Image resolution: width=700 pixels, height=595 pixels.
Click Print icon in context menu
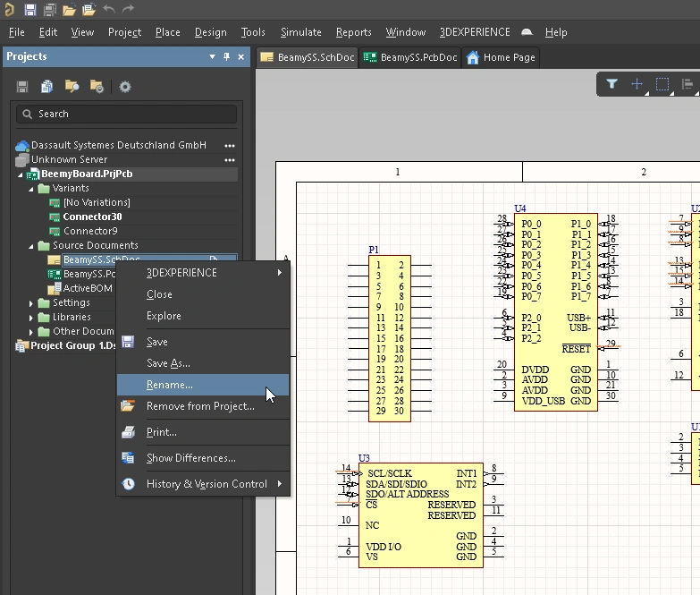click(128, 432)
